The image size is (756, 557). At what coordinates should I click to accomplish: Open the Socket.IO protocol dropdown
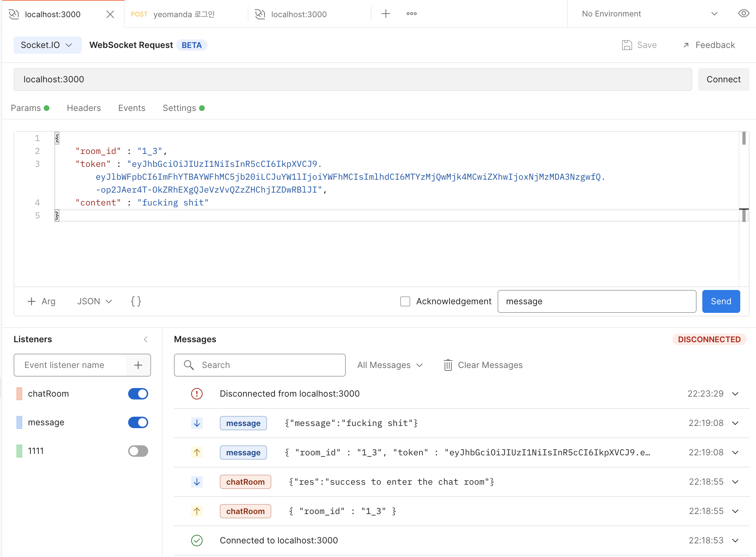click(x=47, y=45)
